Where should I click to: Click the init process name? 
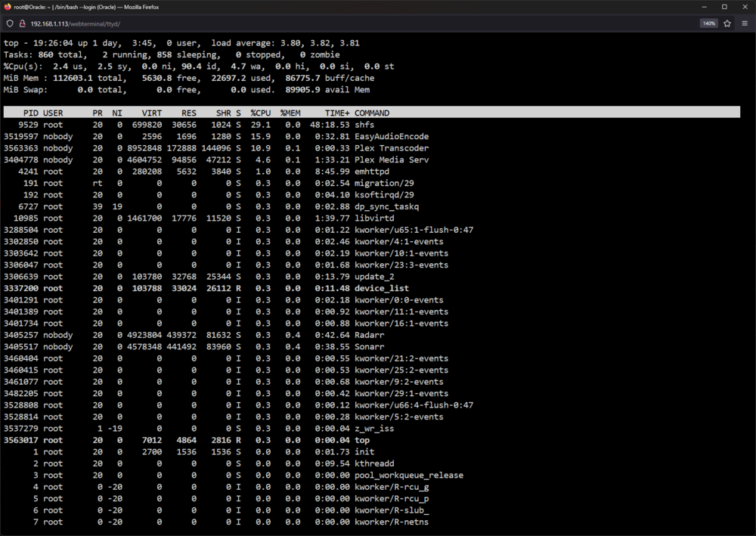tap(364, 451)
